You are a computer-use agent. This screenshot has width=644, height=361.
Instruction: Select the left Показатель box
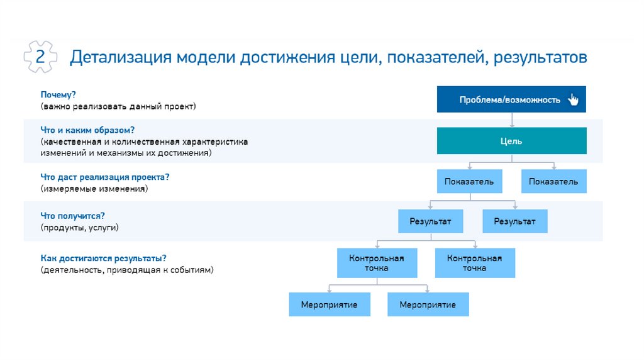tap(469, 181)
